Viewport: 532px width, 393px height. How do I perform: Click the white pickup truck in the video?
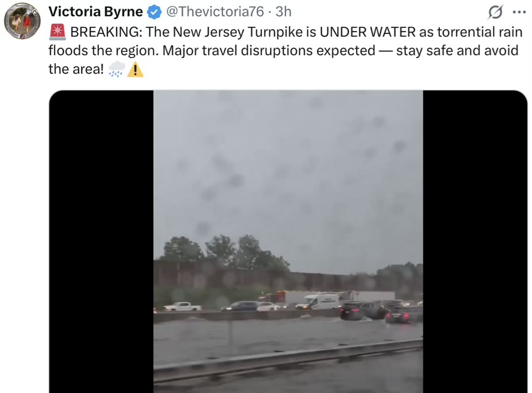tap(182, 306)
